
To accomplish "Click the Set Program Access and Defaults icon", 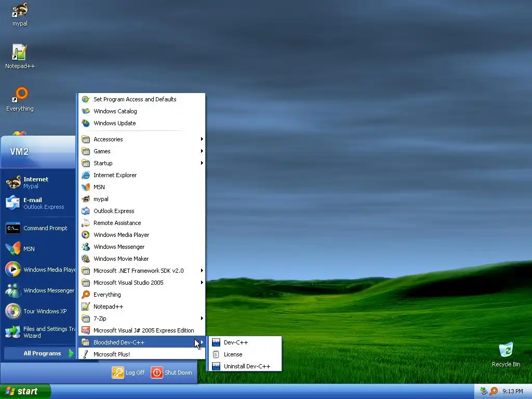I will click(x=86, y=99).
